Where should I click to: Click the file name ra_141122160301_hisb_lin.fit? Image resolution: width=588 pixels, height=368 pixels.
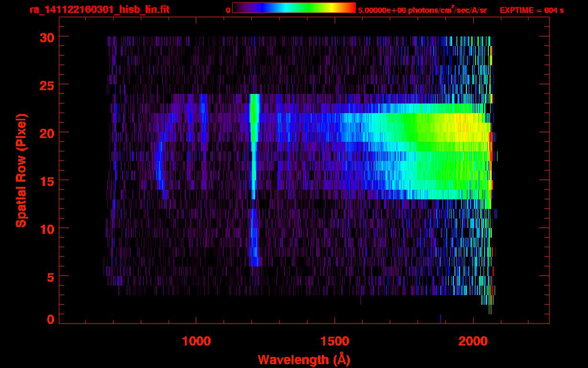[99, 10]
